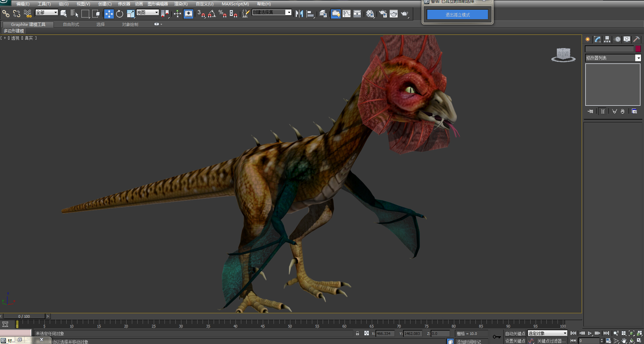Toggle percent snap
The image size is (644, 344).
pyautogui.click(x=222, y=13)
